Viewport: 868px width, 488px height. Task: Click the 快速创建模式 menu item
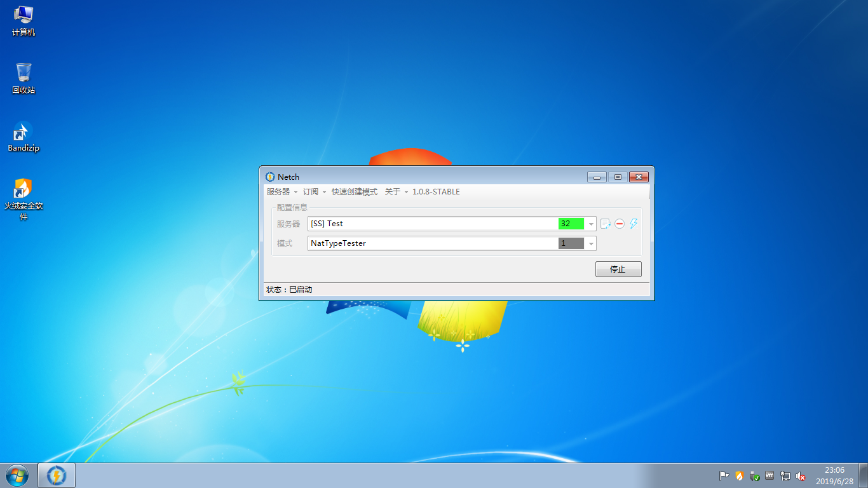(x=354, y=191)
